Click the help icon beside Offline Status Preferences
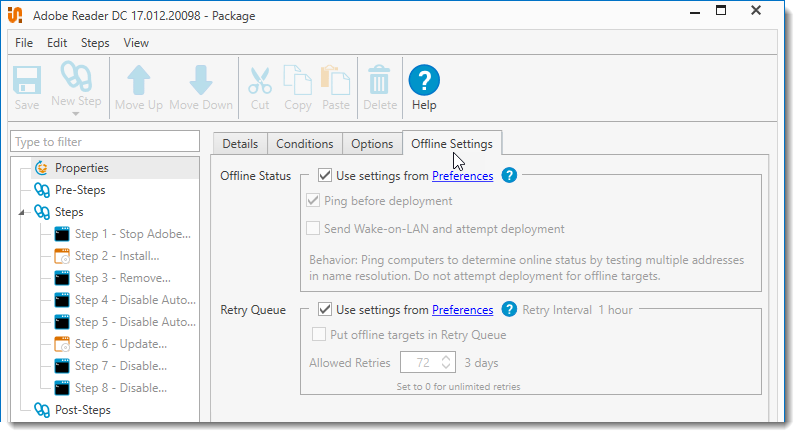This screenshot has width=800, height=437. point(509,176)
